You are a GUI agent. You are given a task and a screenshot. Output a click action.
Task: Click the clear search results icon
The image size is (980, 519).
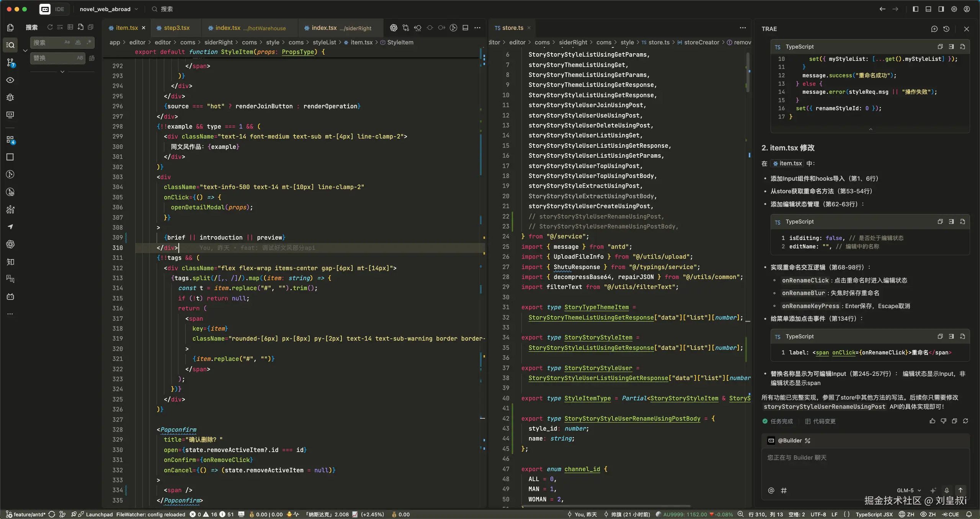tap(60, 27)
